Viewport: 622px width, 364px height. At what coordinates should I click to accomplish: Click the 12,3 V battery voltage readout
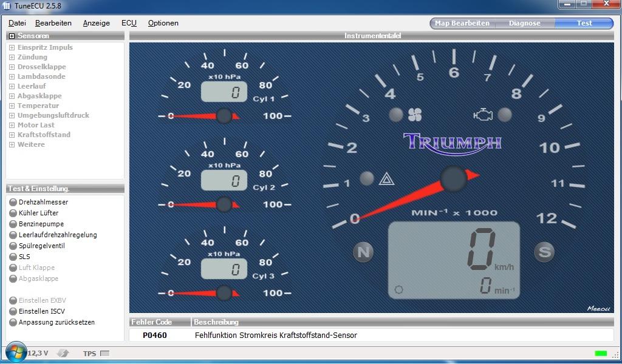[x=38, y=353]
